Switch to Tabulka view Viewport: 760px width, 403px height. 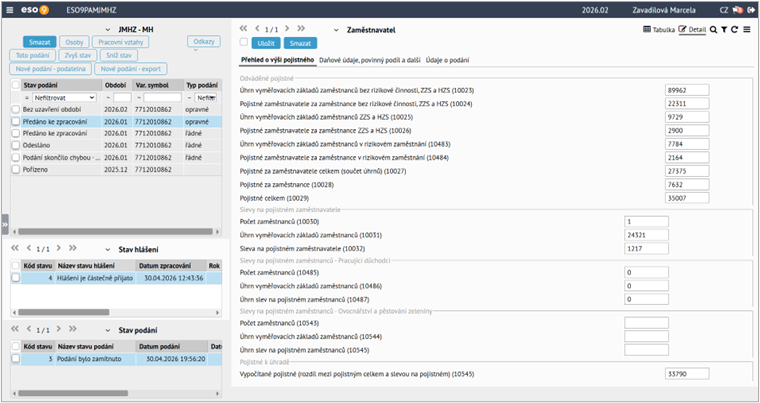point(659,30)
